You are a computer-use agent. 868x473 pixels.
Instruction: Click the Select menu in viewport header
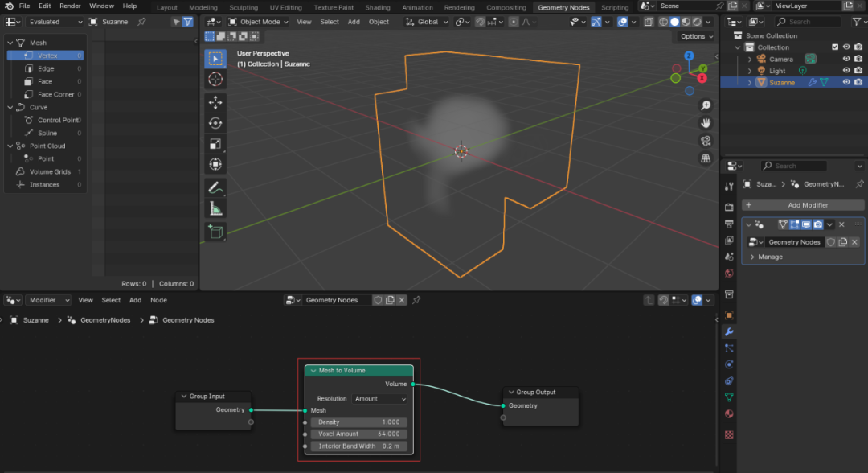(x=330, y=22)
